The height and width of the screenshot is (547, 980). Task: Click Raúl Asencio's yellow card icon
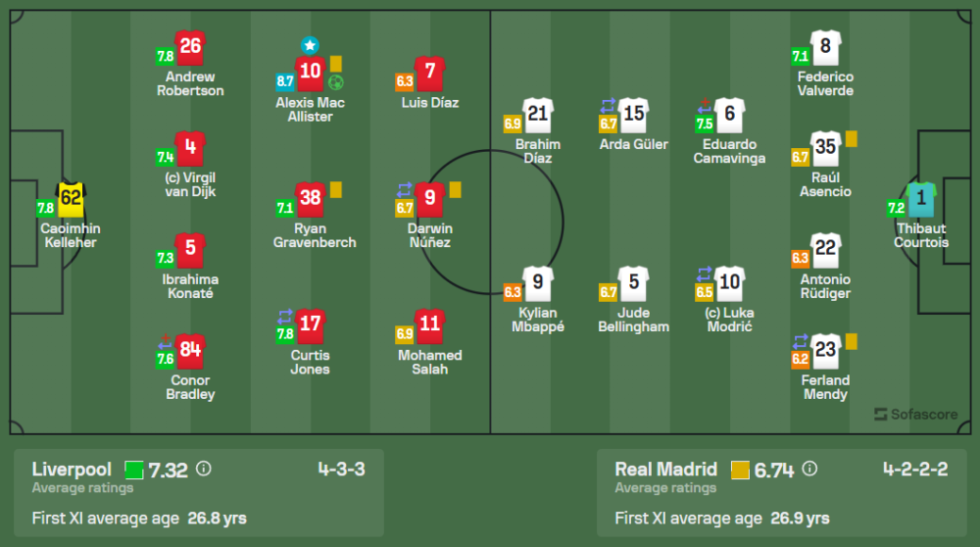[851, 138]
